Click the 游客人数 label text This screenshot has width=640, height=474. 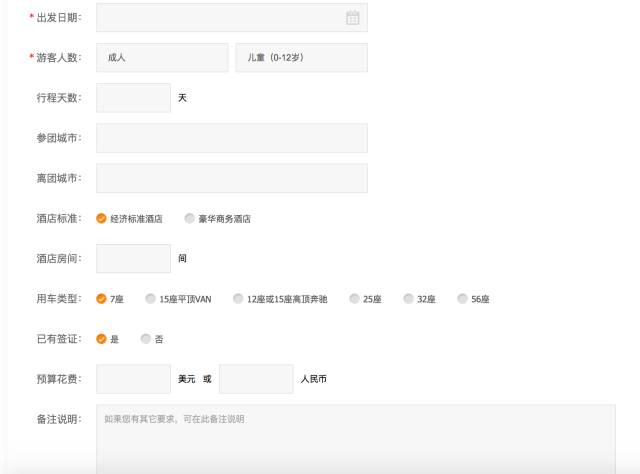tap(59, 58)
